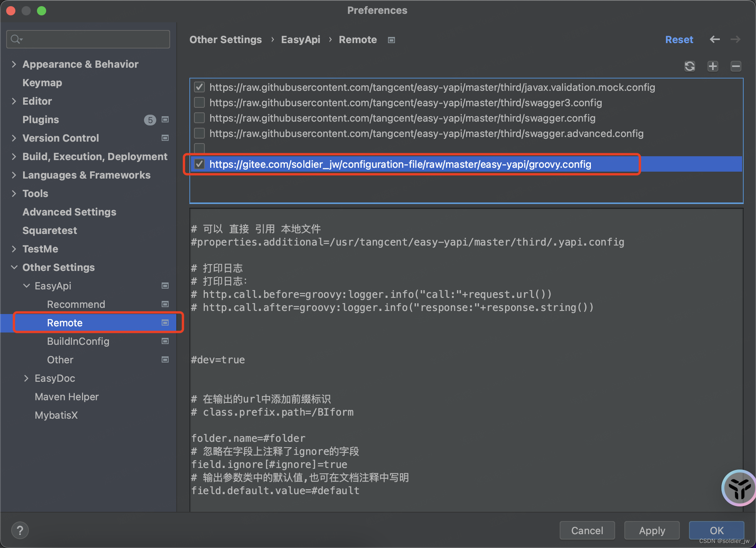Click the Apply button

pos(652,530)
